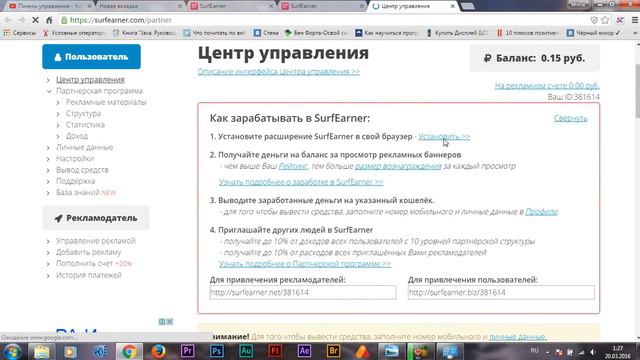Click Узнать подробнее о Партнерской программе
This screenshot has width=640, height=360.
coord(304,264)
